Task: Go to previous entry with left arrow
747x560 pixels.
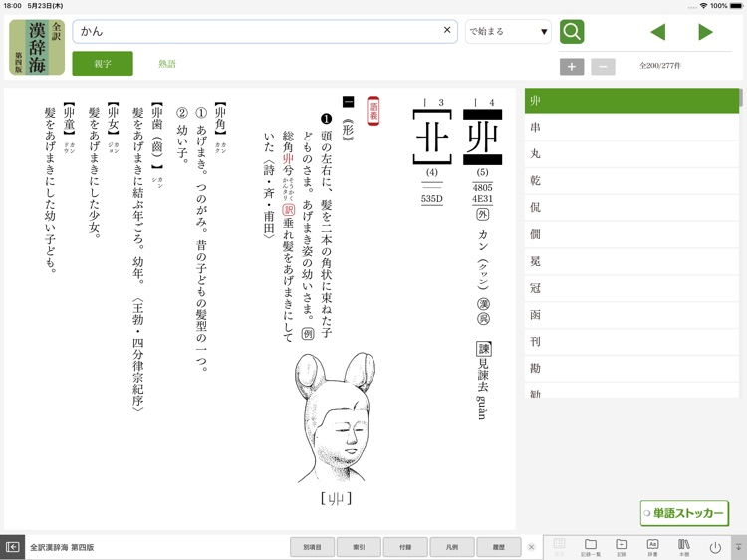Action: [658, 32]
